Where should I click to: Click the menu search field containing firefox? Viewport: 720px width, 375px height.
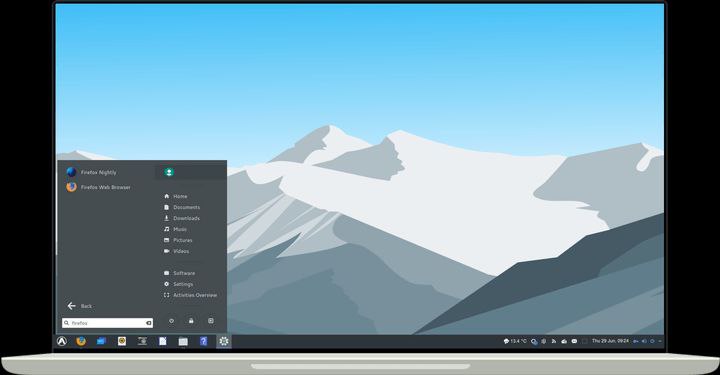(107, 323)
